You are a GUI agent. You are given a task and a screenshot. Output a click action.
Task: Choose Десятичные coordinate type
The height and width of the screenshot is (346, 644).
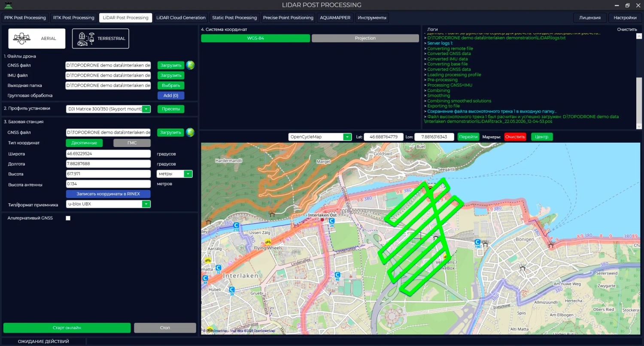[x=84, y=143]
